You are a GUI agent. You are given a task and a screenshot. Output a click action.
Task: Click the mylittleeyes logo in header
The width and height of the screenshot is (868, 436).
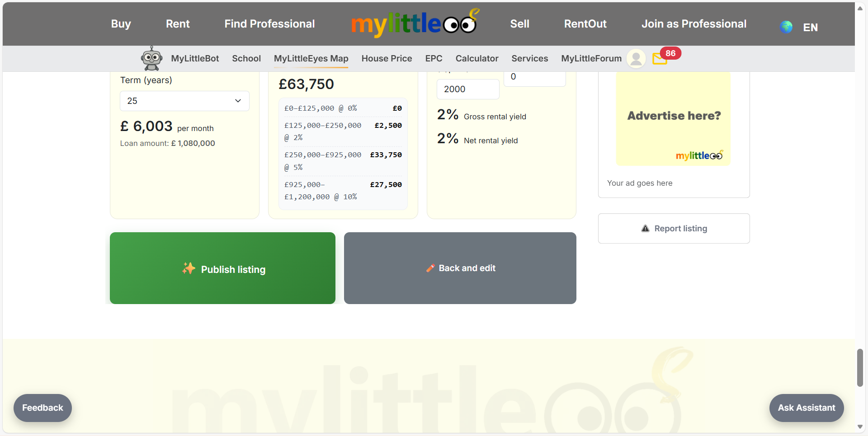coord(415,23)
